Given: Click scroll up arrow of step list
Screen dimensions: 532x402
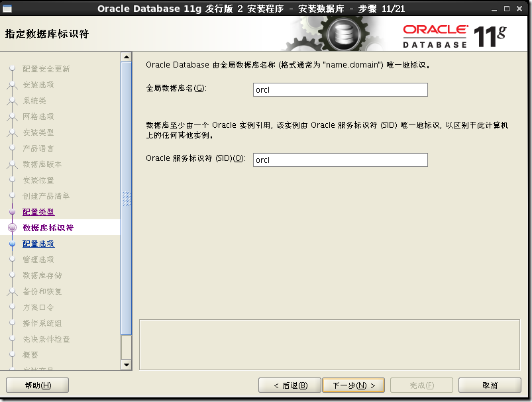Looking at the screenshot, I should click(x=127, y=57).
